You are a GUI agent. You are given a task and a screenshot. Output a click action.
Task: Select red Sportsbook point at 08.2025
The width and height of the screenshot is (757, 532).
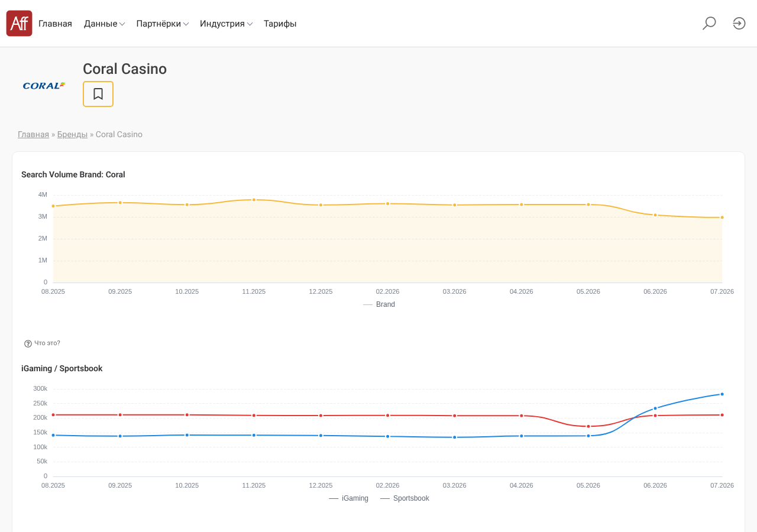click(53, 415)
